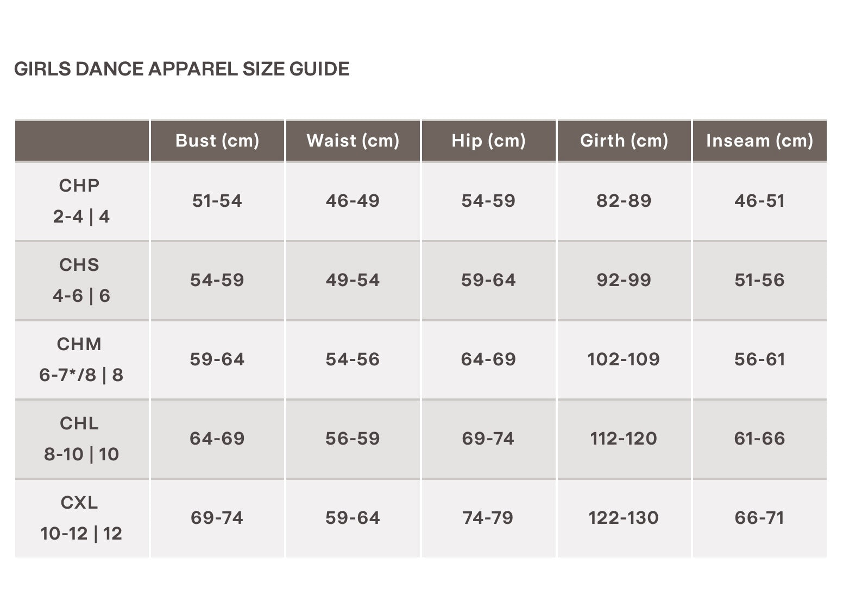Click the CHS waist value 49-54
The image size is (868, 602).
(353, 280)
